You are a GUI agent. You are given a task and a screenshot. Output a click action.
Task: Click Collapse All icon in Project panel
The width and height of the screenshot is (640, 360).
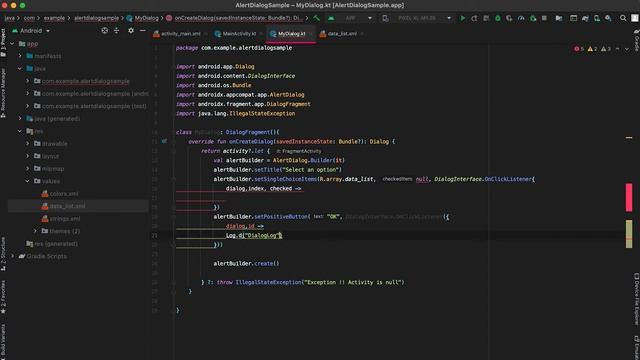116,31
